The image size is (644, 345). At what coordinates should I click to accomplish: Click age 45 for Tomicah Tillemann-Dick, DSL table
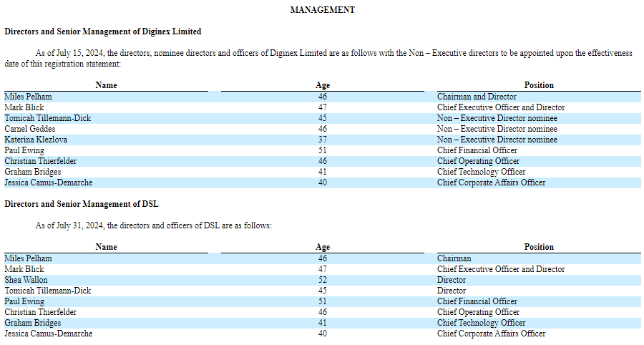click(323, 291)
